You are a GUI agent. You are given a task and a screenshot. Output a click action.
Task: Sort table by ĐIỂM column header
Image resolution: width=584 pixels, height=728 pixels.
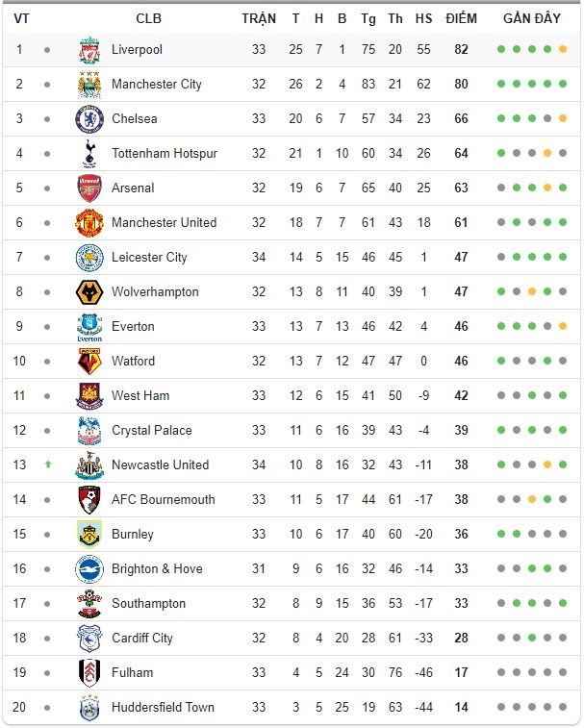pyautogui.click(x=461, y=18)
